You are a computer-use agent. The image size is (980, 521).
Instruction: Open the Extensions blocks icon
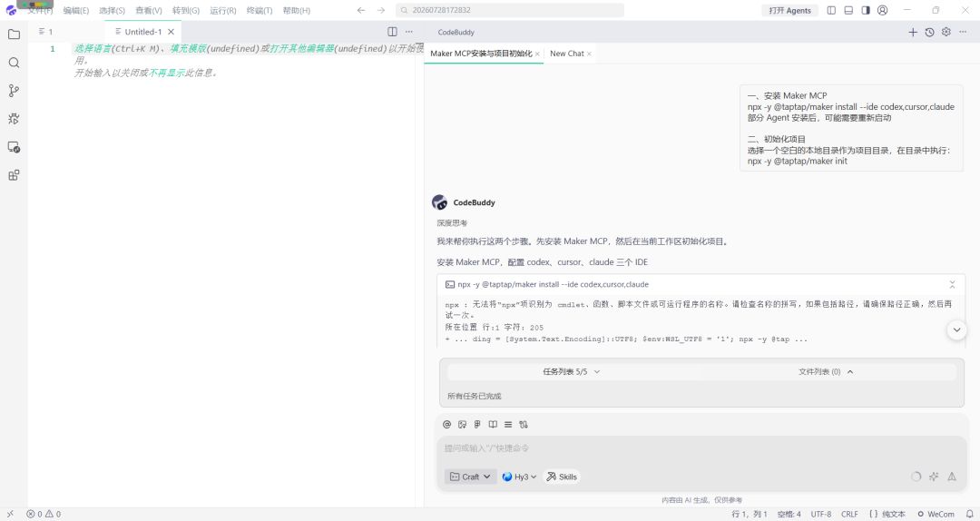[14, 175]
